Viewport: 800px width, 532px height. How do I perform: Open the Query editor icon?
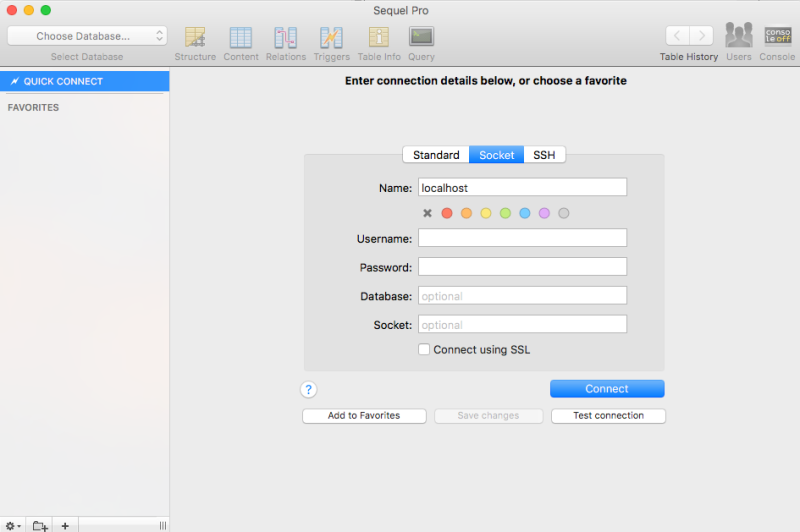click(421, 37)
